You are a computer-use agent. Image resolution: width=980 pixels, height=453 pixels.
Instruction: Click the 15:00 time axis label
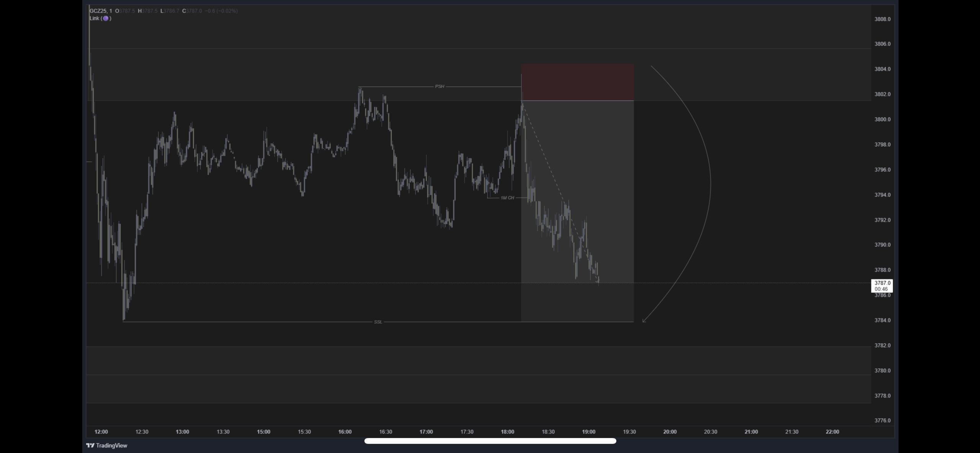[263, 432]
